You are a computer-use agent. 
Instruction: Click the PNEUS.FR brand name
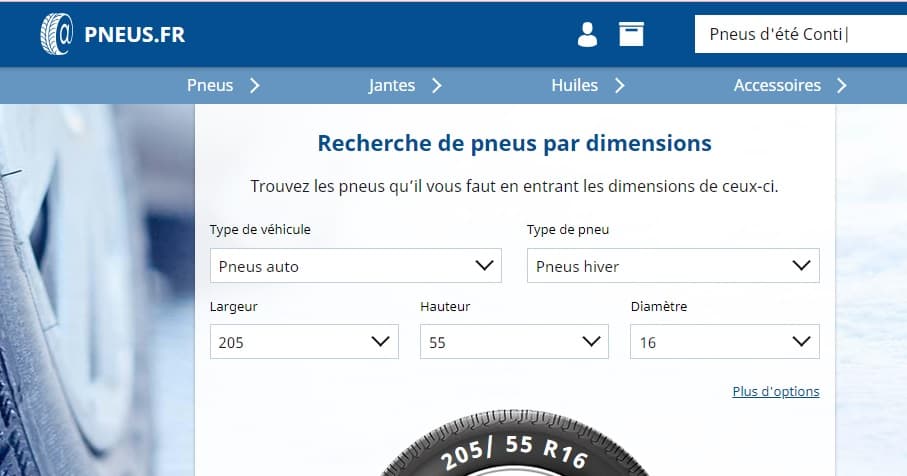coord(134,35)
